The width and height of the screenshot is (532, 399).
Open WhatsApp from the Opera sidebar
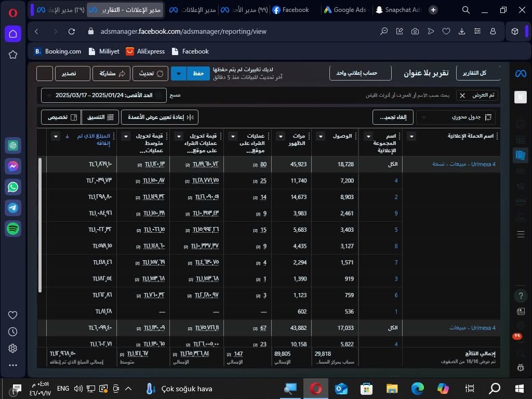click(13, 187)
